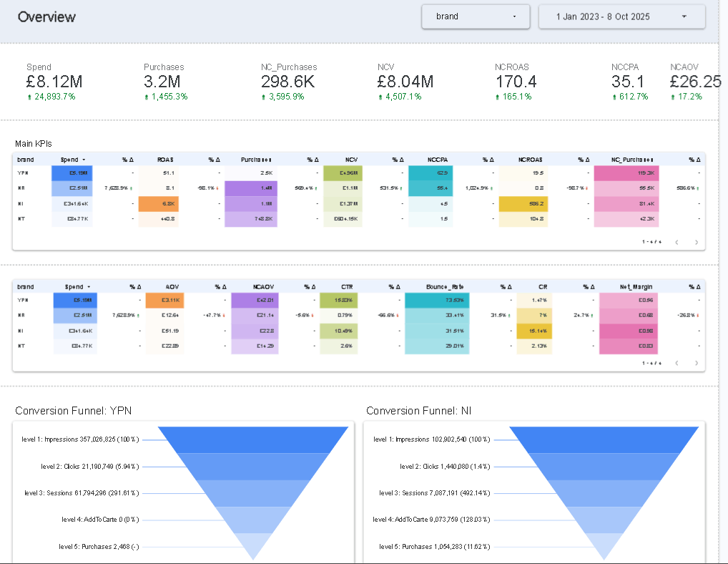Go to next page of AOV table
Image resolution: width=728 pixels, height=564 pixels.
[696, 363]
